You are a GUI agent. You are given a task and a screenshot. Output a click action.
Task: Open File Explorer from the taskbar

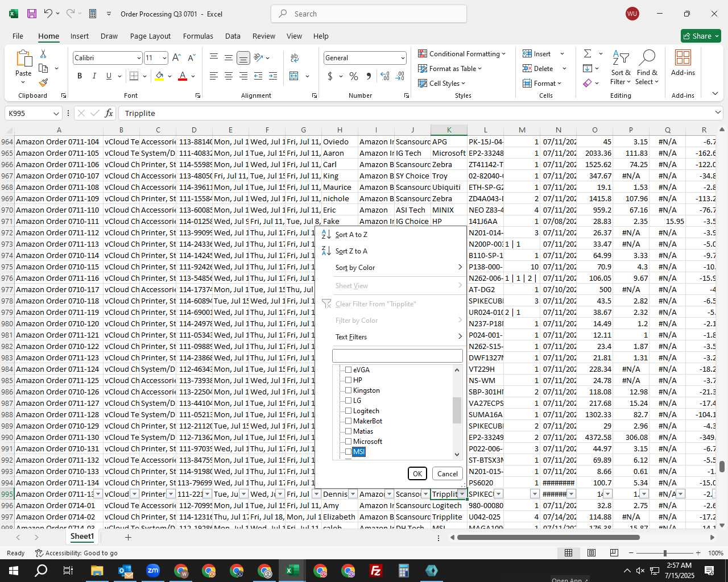coord(97,571)
